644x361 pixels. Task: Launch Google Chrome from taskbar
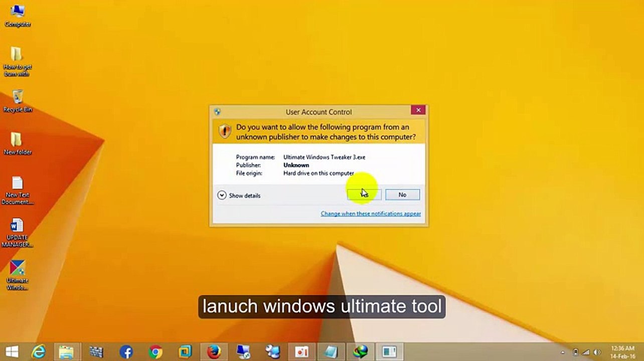pyautogui.click(x=155, y=352)
